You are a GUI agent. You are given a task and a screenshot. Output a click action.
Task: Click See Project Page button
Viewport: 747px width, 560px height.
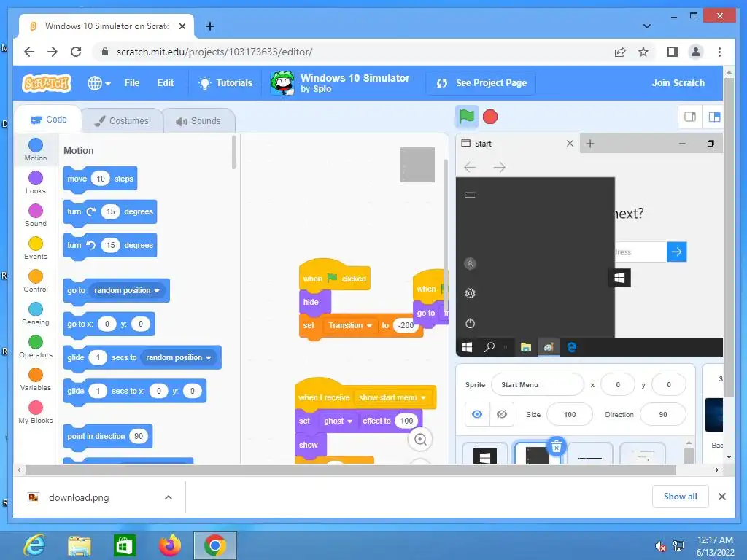pos(481,83)
